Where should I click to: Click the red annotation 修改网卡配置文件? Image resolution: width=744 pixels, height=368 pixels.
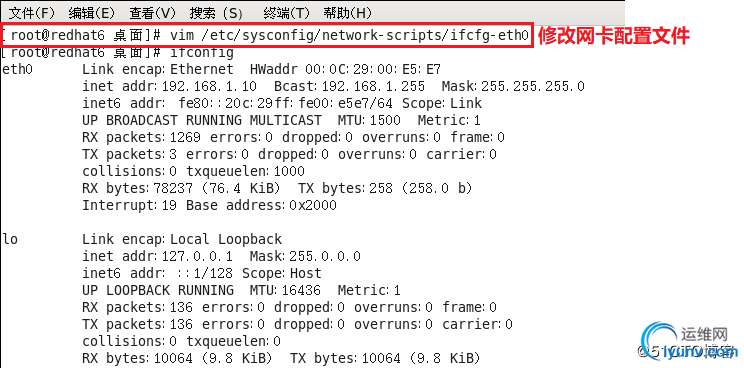(614, 36)
